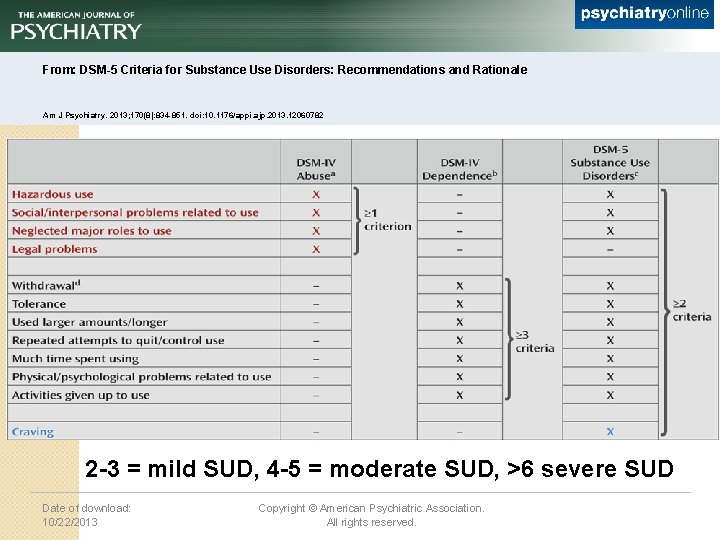Click the 'Withdrawal' row label
The image size is (720, 540).
pos(46,285)
